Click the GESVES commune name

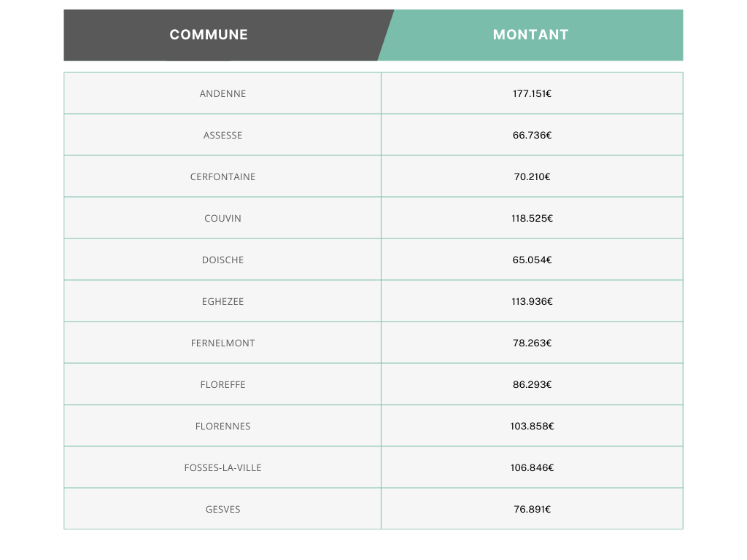click(222, 510)
